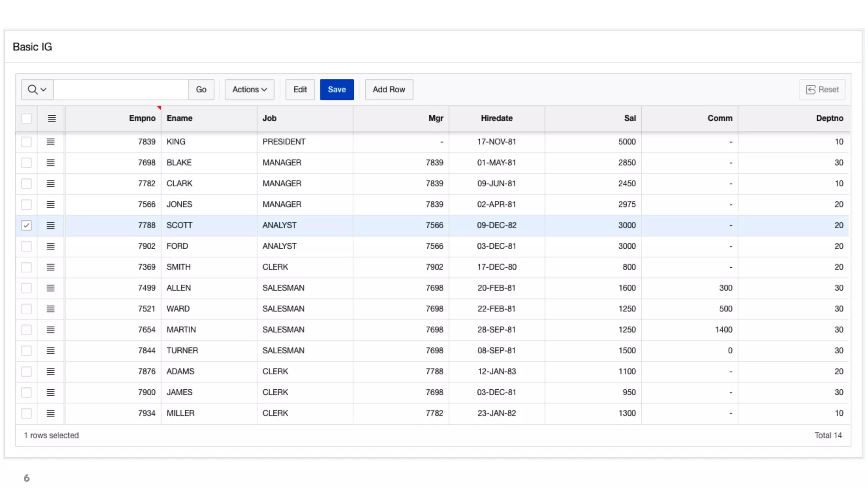The image size is (868, 488).
Task: Open row actions menu for JONES row
Action: 50,205
